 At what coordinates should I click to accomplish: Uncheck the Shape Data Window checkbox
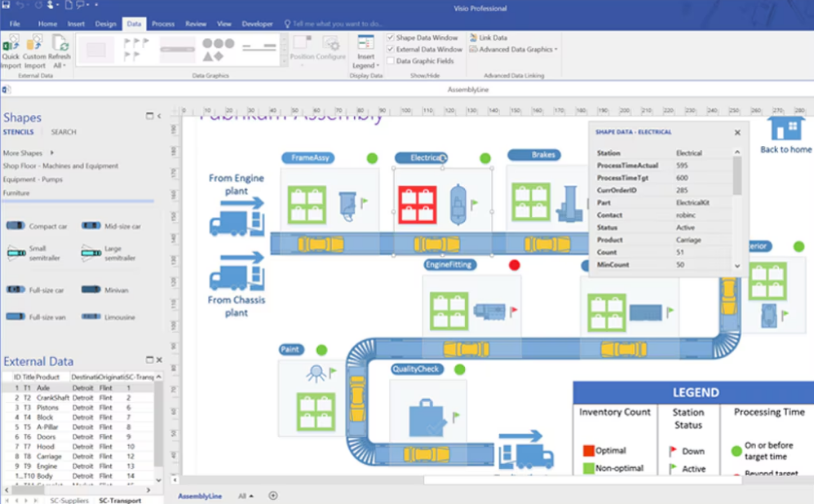391,38
